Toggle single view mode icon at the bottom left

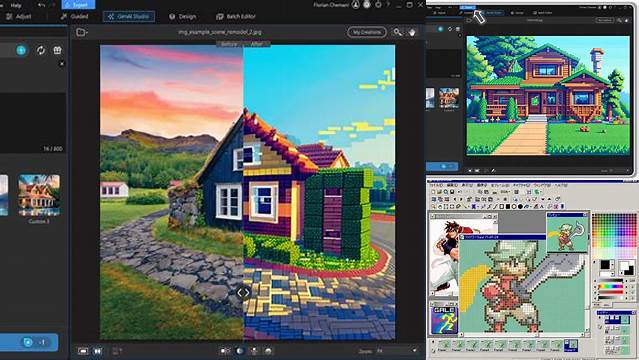tap(83, 351)
